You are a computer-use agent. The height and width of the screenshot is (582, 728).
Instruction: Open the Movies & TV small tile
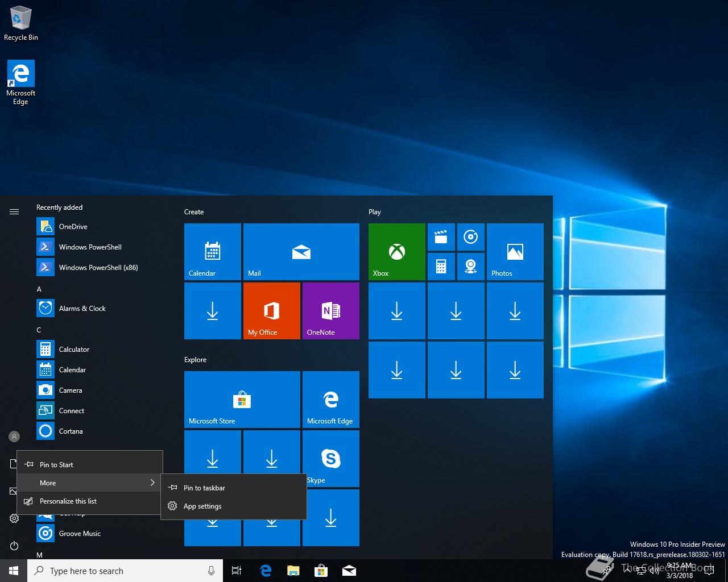click(x=441, y=237)
